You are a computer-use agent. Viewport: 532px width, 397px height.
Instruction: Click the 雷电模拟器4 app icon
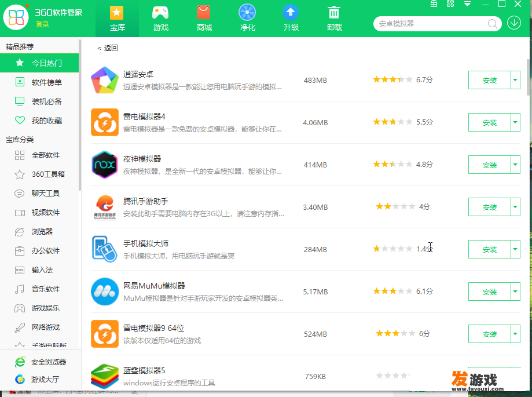(105, 122)
